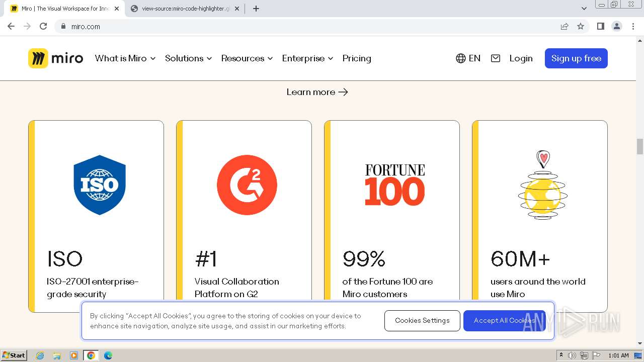Expand the What is Miro menu
Screen dimensions: 644x362
(125, 58)
